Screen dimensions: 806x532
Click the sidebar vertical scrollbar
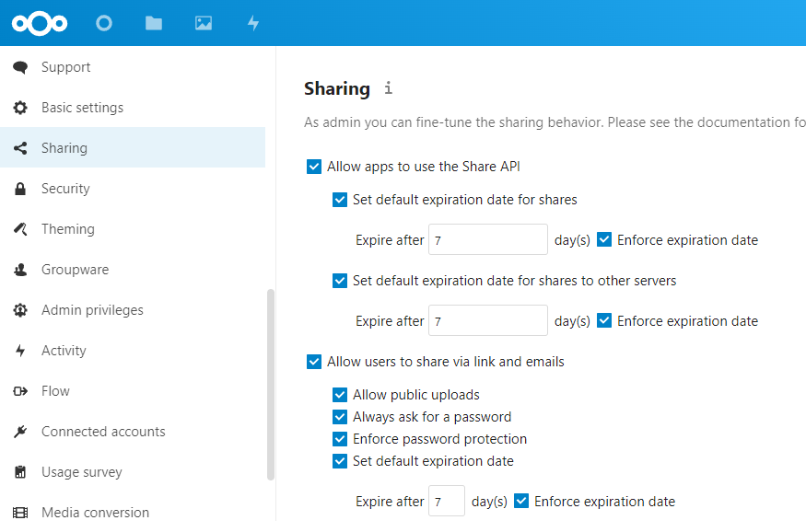pyautogui.click(x=271, y=385)
